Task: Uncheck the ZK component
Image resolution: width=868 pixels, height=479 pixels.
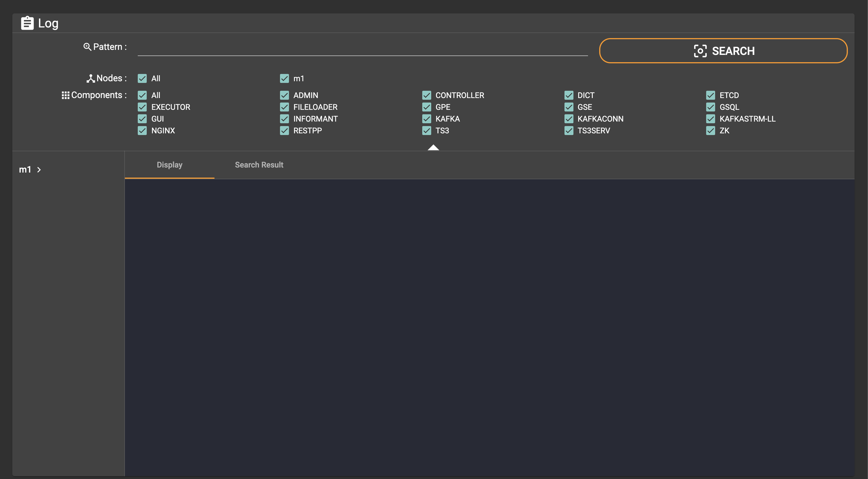Action: click(x=711, y=131)
